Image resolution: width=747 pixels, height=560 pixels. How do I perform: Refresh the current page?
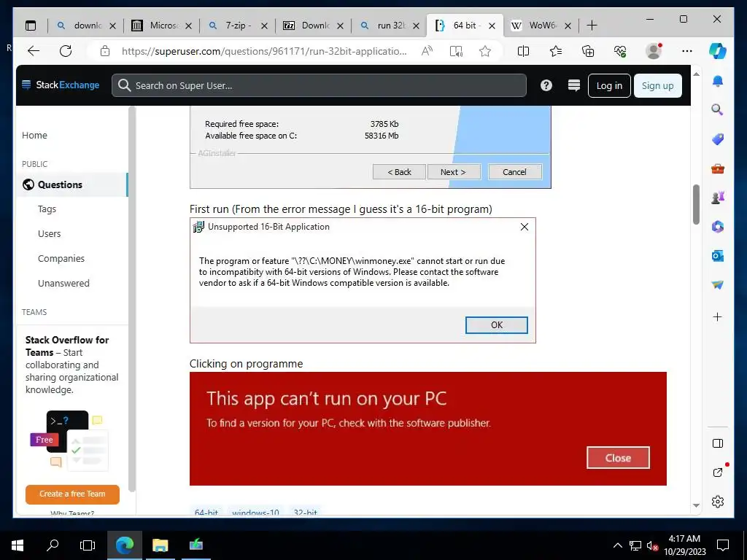[66, 51]
